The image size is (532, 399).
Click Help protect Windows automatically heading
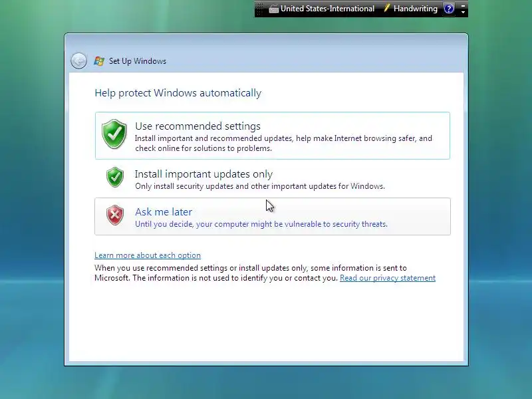[178, 93]
